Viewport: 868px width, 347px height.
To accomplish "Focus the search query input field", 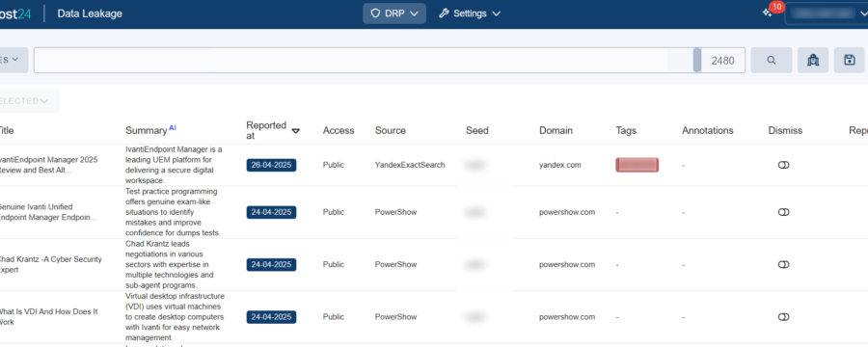I will pyautogui.click(x=364, y=61).
